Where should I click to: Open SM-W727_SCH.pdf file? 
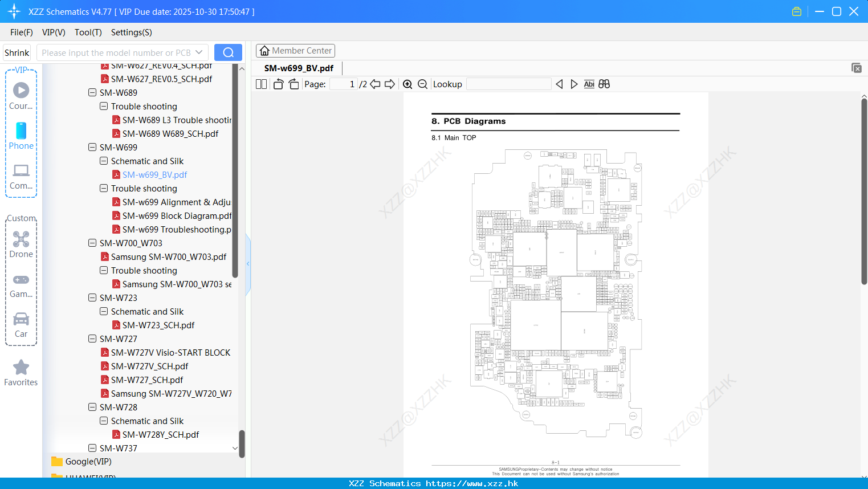147,380
